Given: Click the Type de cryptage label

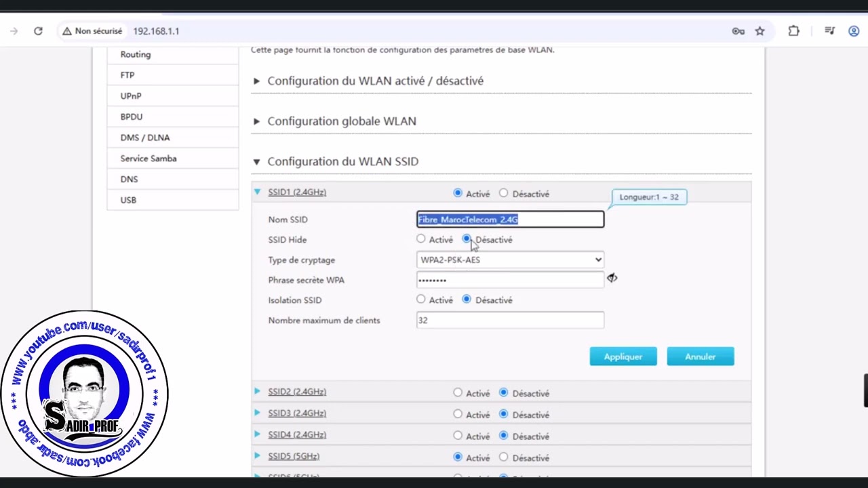Looking at the screenshot, I should pos(302,260).
